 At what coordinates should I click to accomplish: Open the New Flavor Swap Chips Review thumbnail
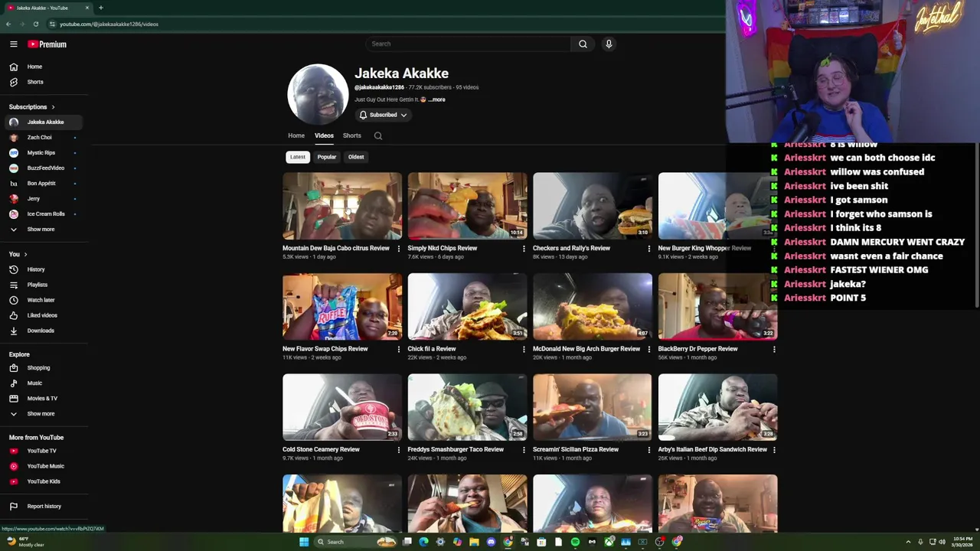342,306
